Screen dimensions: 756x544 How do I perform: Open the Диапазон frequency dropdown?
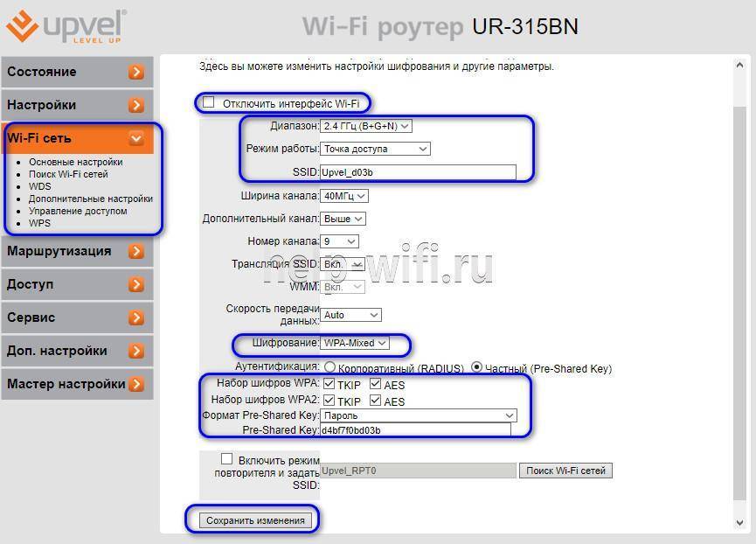point(365,126)
